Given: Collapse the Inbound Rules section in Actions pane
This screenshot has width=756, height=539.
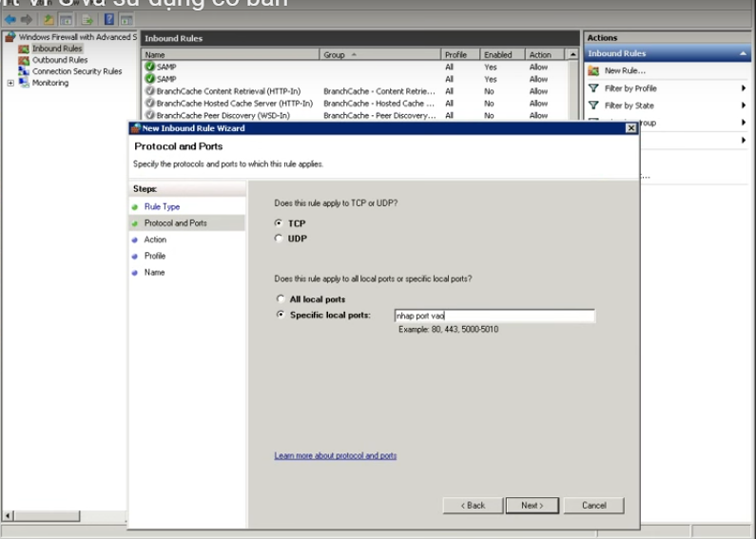Looking at the screenshot, I should click(743, 53).
